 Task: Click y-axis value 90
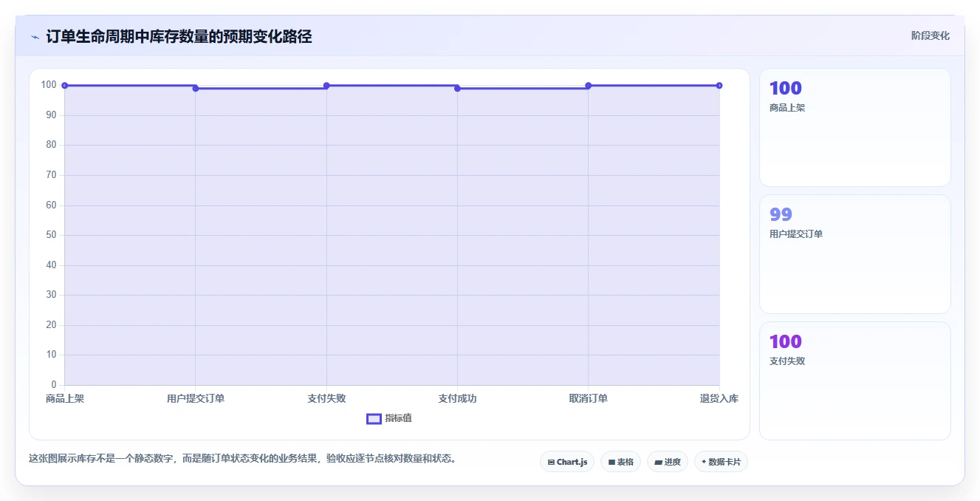tap(51, 115)
